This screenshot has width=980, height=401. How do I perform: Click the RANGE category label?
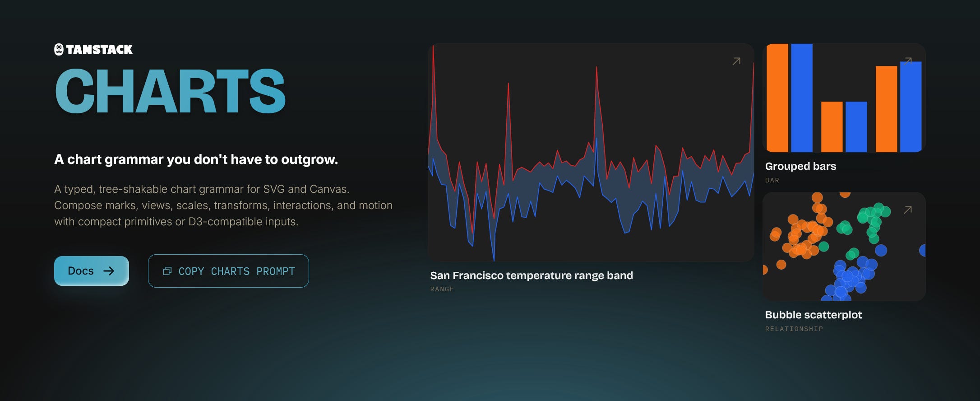pos(442,289)
